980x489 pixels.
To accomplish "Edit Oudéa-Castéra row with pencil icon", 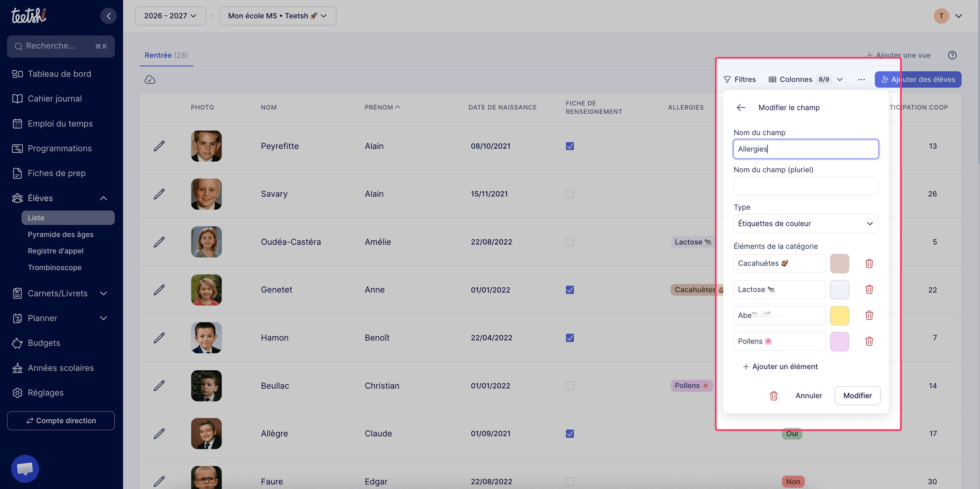I will [159, 242].
